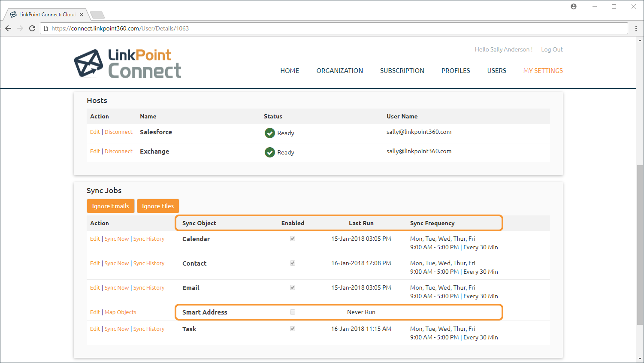Edit the Salesforce host
The height and width of the screenshot is (363, 644).
click(x=95, y=132)
